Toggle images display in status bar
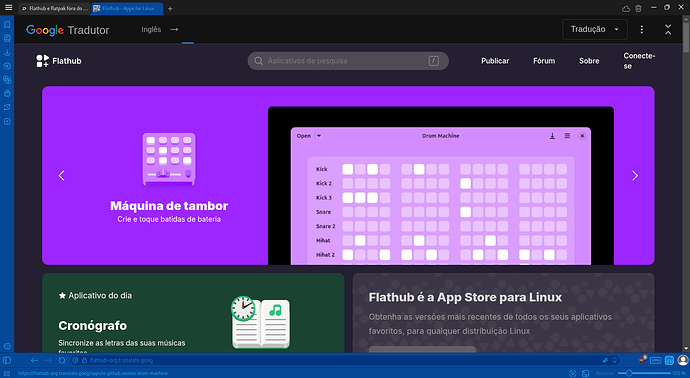Image resolution: width=690 pixels, height=378 pixels. pyautogui.click(x=585, y=374)
